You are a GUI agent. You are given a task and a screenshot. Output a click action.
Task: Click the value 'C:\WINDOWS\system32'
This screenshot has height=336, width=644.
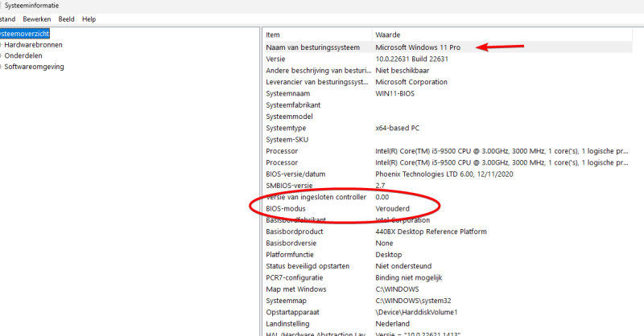click(x=413, y=301)
